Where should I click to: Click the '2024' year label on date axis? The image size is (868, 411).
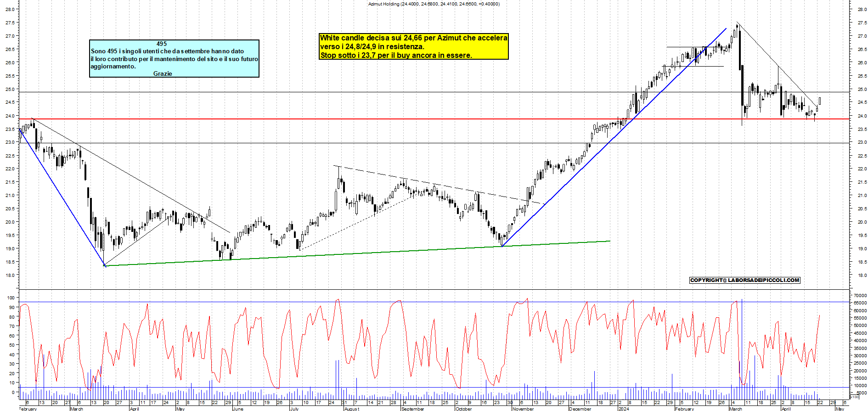tap(624, 409)
